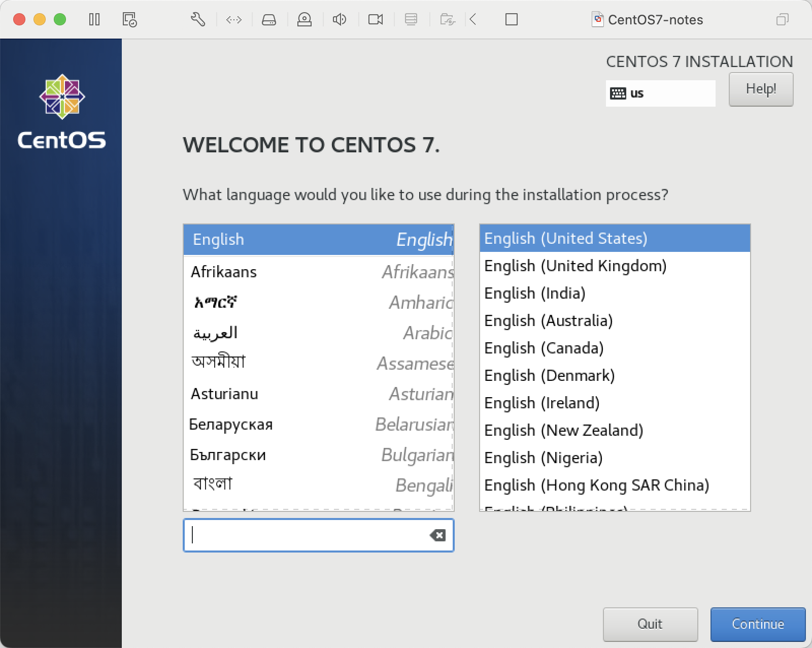The width and height of the screenshot is (812, 648).
Task: Select English in language list
Action: coord(318,240)
